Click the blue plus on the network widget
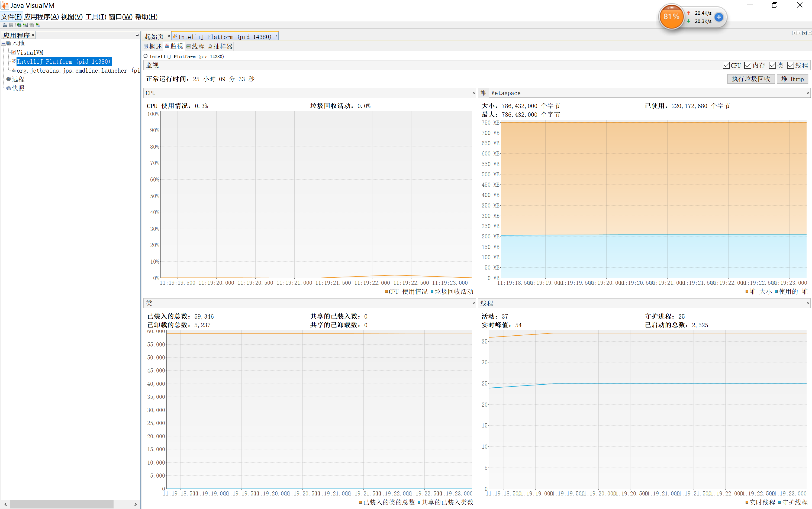The width and height of the screenshot is (812, 509). pos(719,17)
